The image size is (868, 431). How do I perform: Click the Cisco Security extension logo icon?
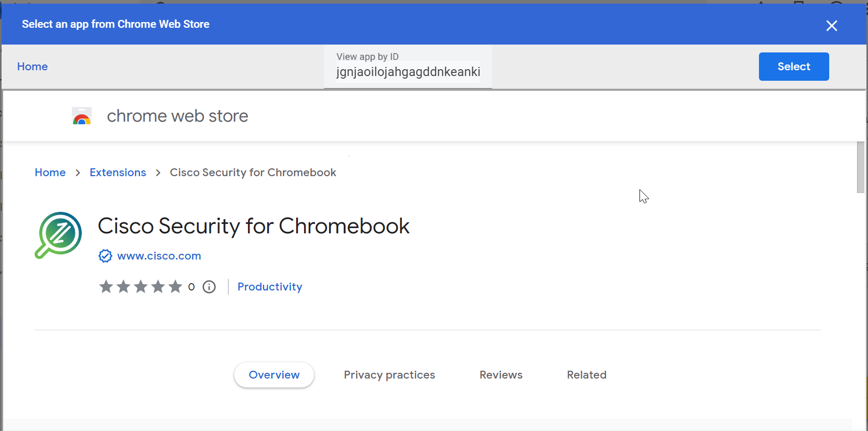[58, 235]
